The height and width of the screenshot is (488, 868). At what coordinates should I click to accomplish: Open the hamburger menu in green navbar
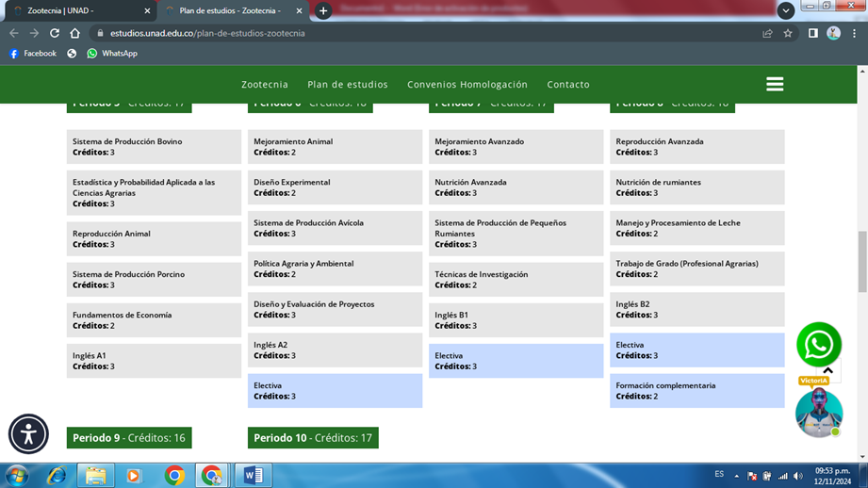point(775,84)
